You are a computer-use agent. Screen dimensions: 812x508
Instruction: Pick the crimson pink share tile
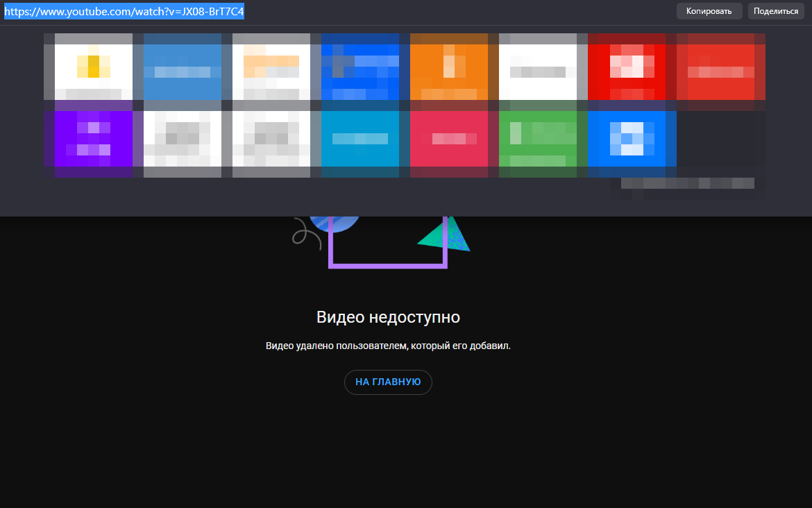449,139
